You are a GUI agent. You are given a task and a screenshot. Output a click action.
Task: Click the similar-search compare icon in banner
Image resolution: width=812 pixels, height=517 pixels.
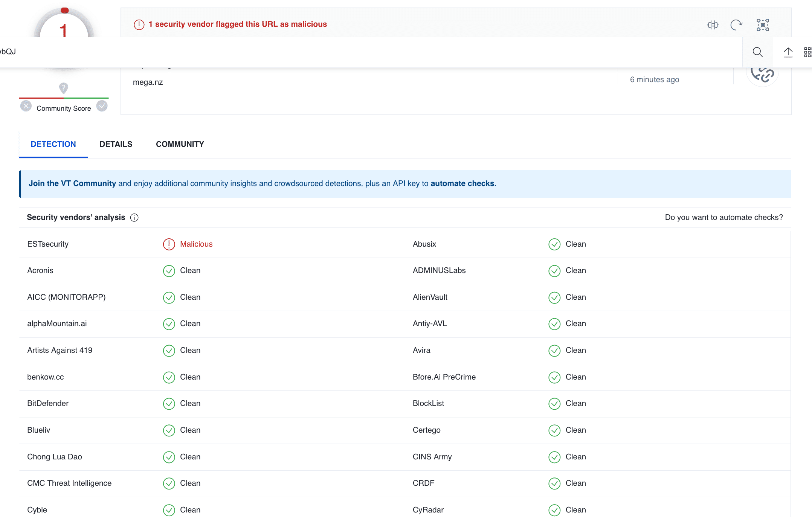713,25
